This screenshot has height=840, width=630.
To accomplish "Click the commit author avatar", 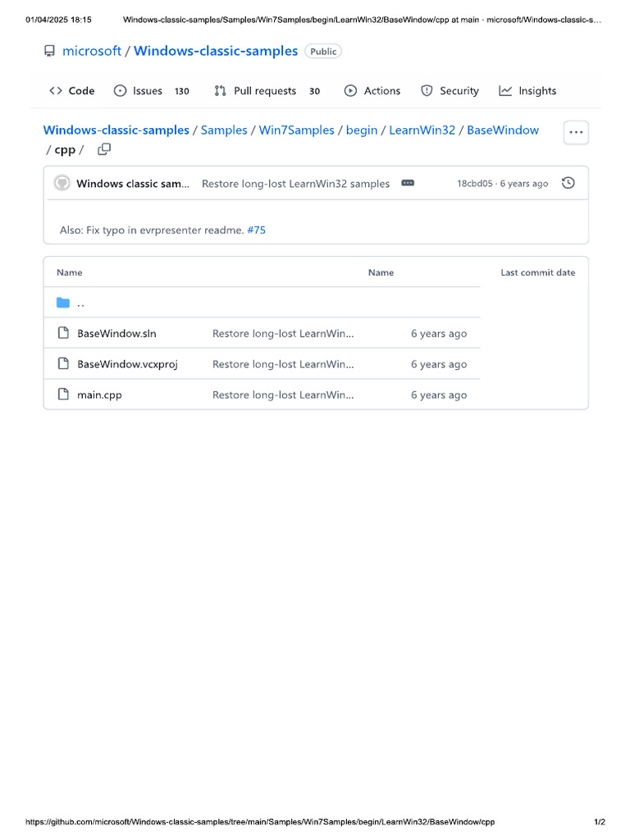I will tap(62, 183).
